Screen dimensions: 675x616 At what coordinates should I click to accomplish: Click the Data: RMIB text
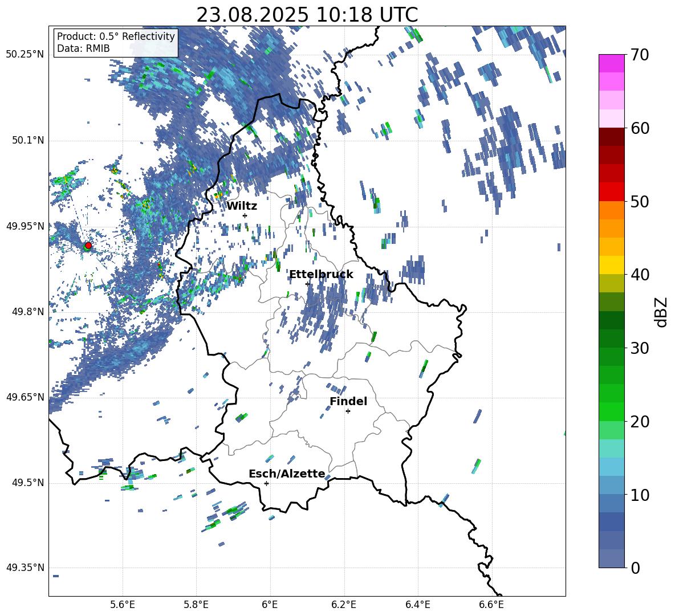[83, 48]
